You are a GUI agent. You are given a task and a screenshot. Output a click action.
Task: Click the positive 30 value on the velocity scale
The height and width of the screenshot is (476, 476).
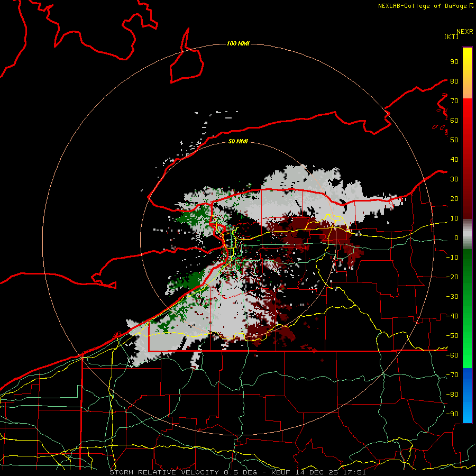pyautogui.click(x=454, y=179)
